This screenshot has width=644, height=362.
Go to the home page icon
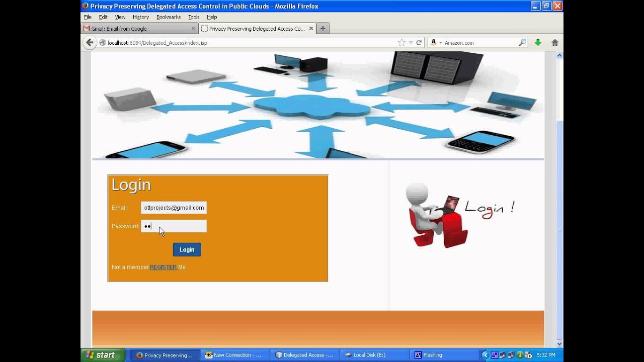click(555, 43)
